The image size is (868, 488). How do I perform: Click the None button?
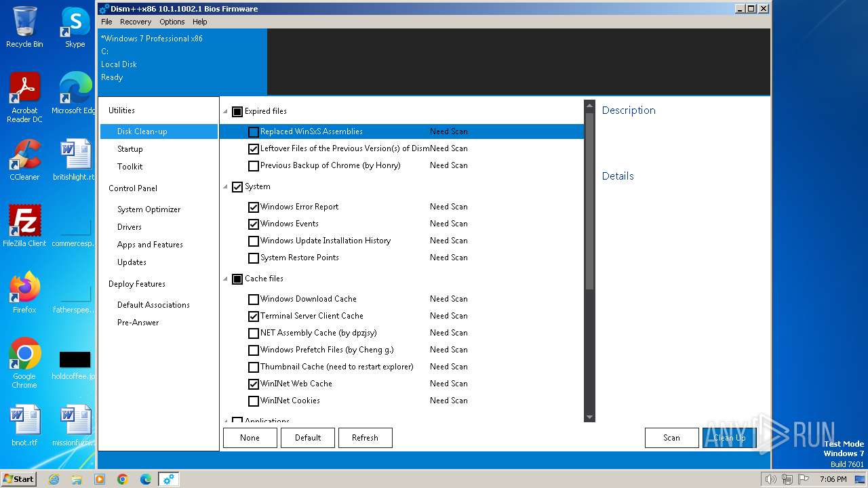point(250,438)
